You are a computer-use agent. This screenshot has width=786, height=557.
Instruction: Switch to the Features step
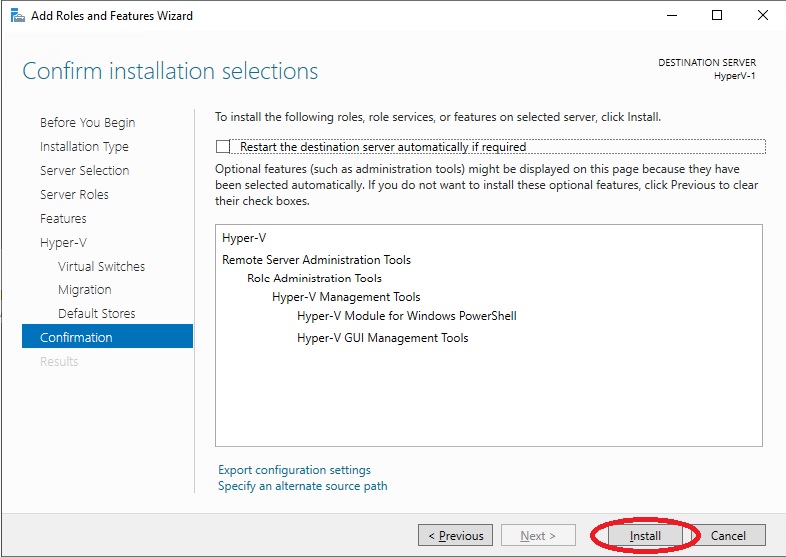(x=63, y=219)
